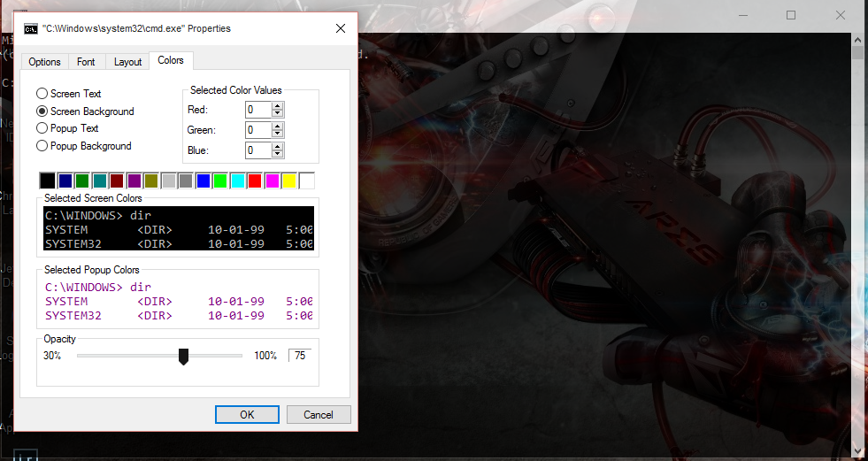Decrease the Blue value with down arrow
868x461 pixels.
tap(278, 154)
